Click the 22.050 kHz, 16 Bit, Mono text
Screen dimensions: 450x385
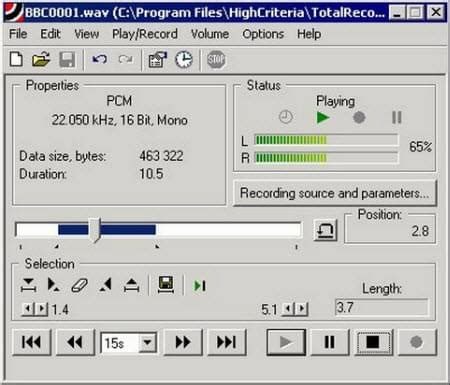(x=119, y=120)
